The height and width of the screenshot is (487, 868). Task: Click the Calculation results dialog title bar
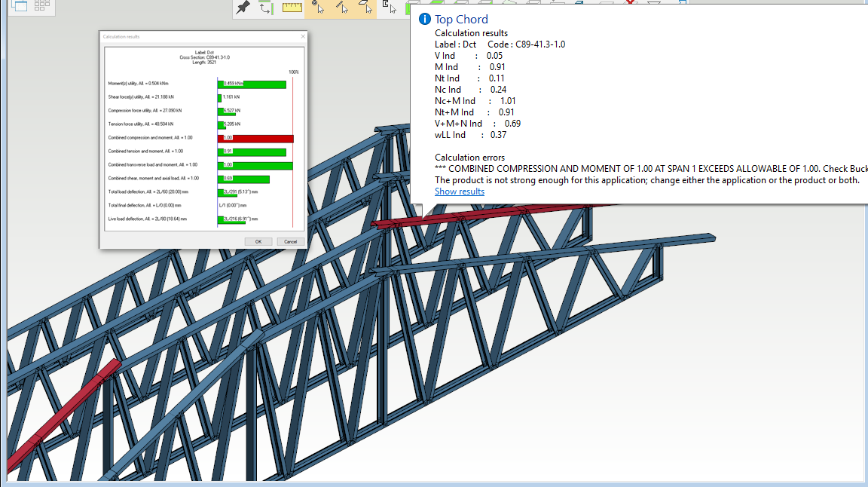(x=199, y=37)
